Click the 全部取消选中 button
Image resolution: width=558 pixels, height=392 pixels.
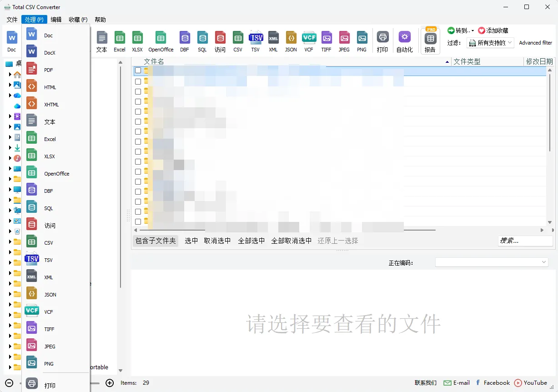tap(292, 241)
